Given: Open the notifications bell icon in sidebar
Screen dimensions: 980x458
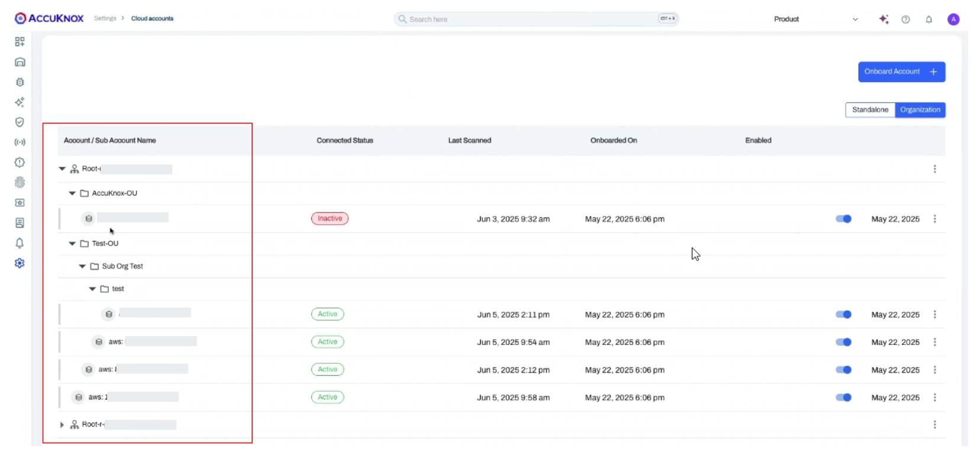Looking at the screenshot, I should [x=20, y=243].
